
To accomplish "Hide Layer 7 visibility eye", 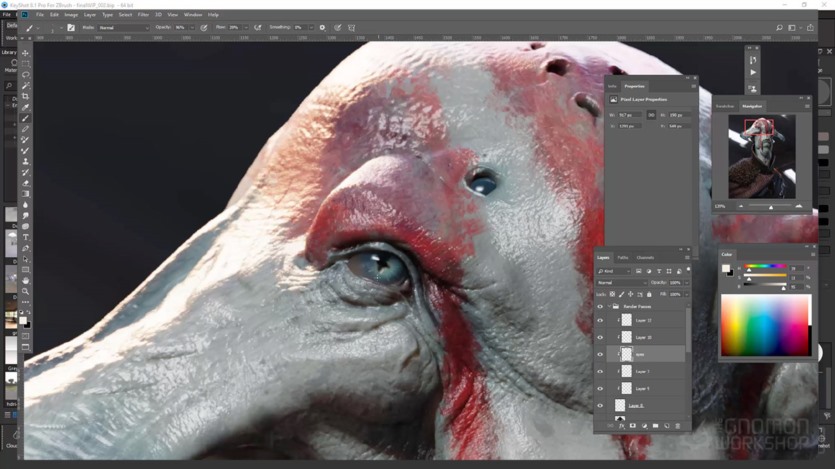I will [x=600, y=372].
